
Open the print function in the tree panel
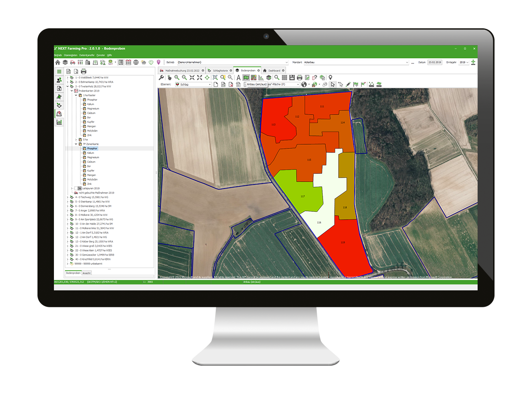tap(84, 71)
